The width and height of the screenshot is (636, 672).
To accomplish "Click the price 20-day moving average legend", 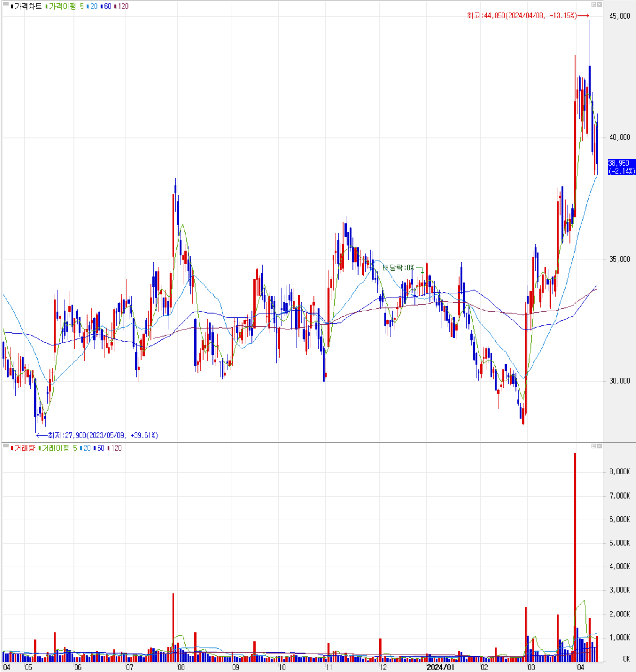I will pos(92,7).
